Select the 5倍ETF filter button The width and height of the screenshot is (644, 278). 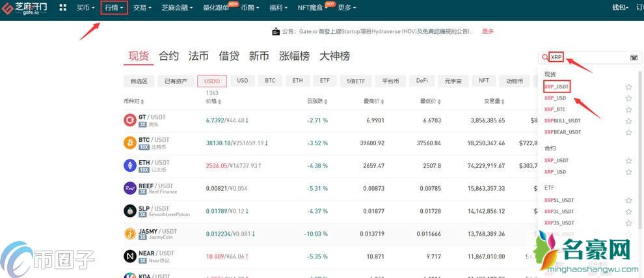pos(356,81)
